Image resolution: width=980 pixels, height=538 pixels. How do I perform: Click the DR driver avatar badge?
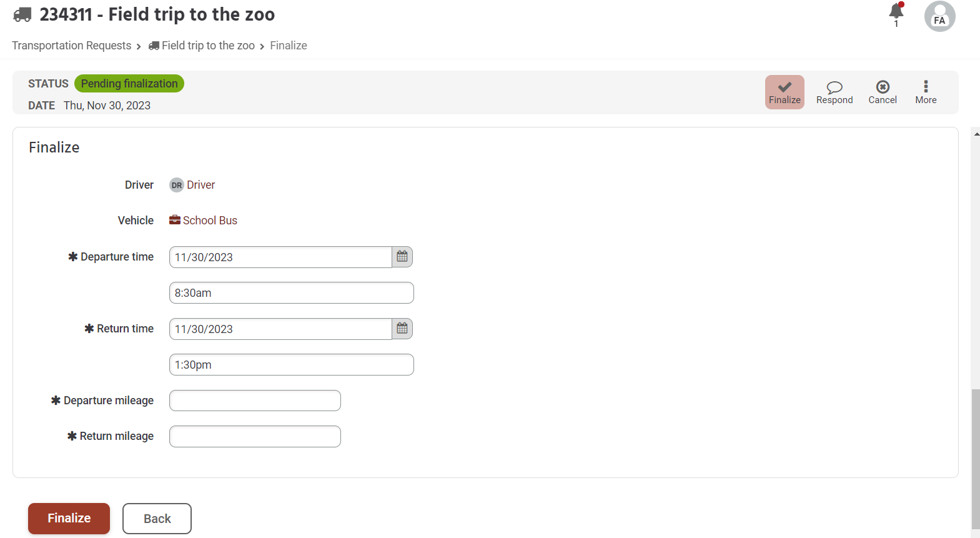(177, 185)
